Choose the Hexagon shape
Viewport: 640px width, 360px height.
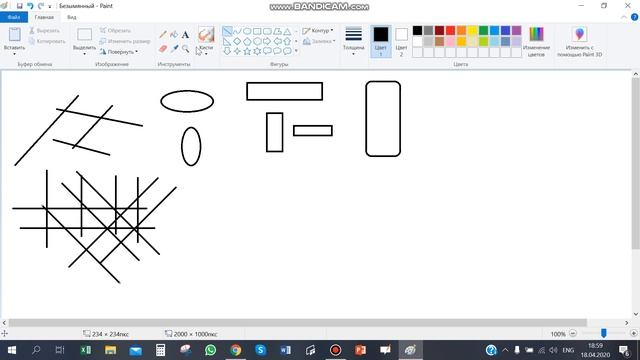pos(257,41)
